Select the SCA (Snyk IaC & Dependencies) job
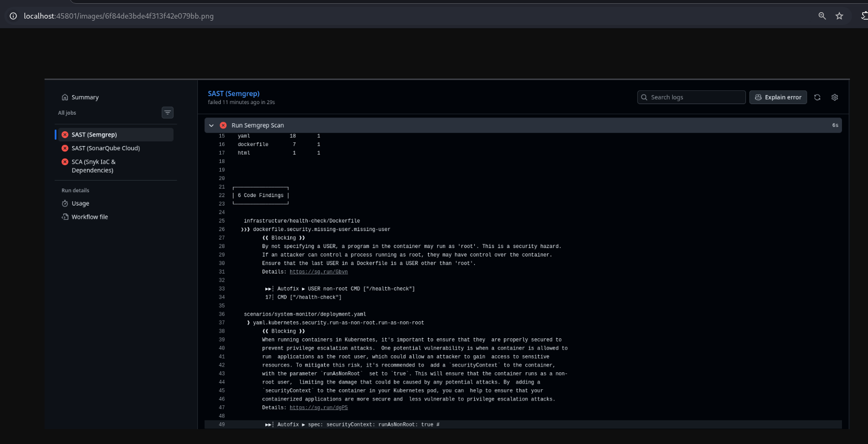The width and height of the screenshot is (868, 444). pos(93,166)
